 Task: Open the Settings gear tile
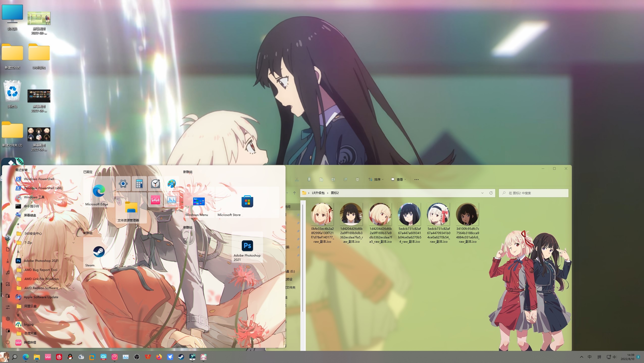pyautogui.click(x=123, y=184)
